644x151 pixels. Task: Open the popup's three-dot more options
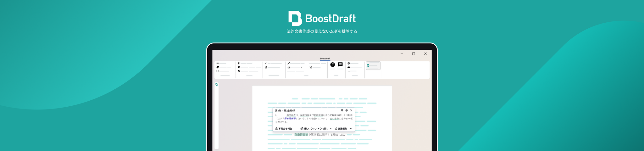click(x=351, y=129)
